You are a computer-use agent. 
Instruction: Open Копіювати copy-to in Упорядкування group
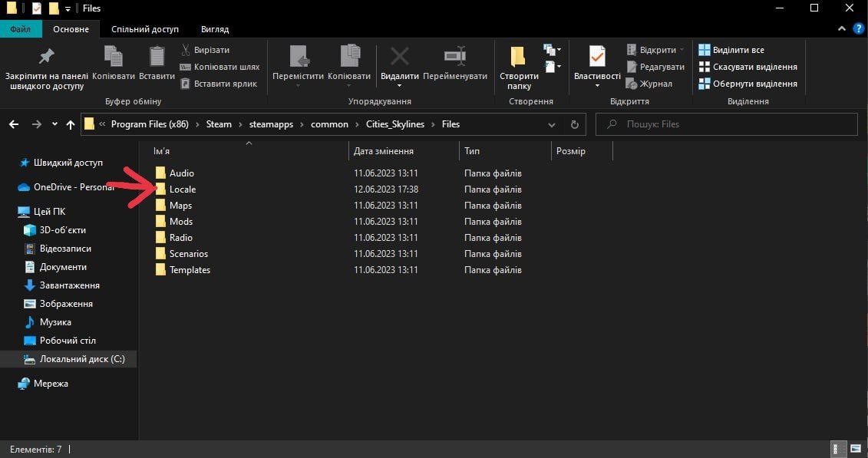pos(348,67)
